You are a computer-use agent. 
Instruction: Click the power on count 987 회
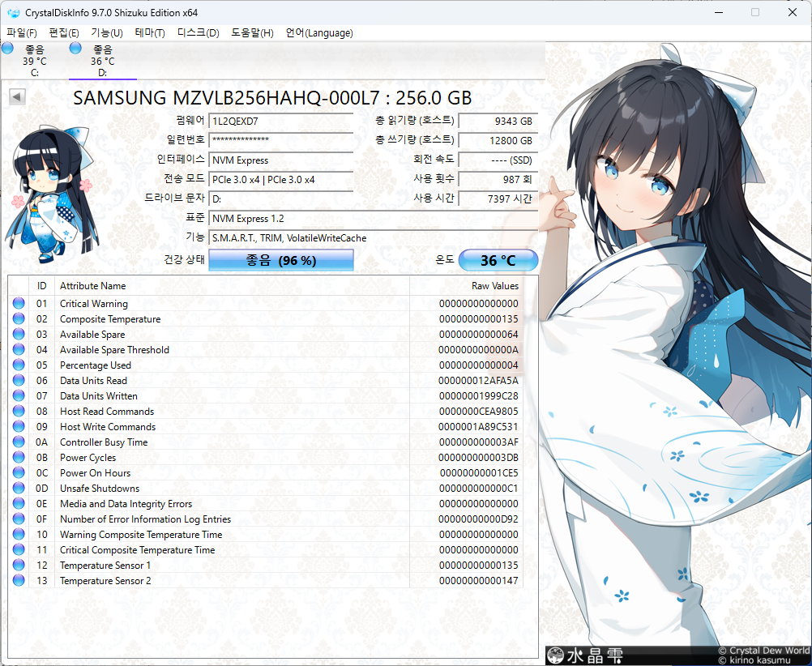pos(498,179)
